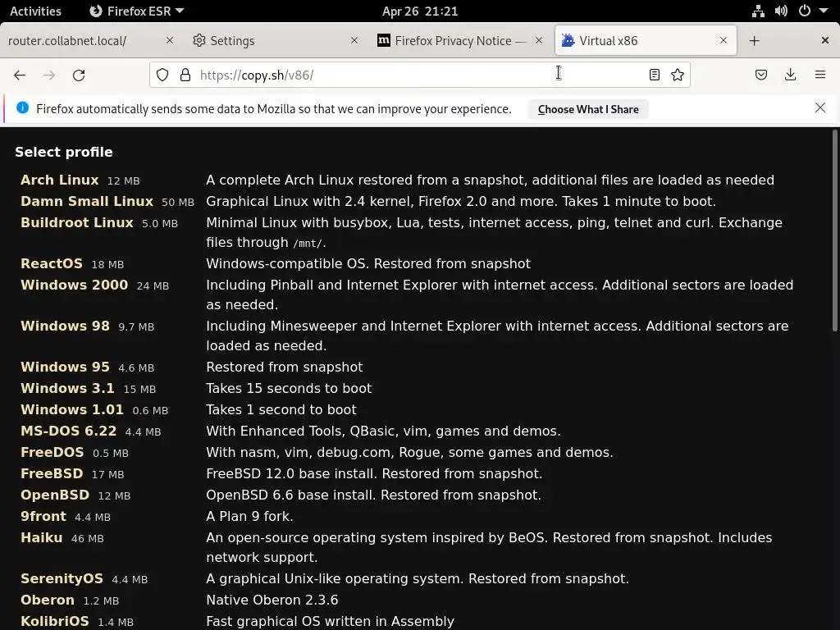
Task: Open the Firefox ESR application menu
Action: pyautogui.click(x=136, y=11)
